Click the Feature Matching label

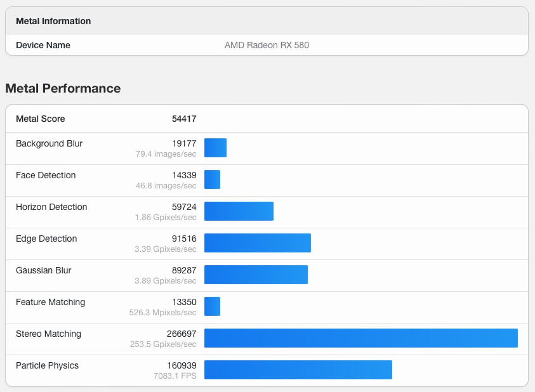(51, 303)
